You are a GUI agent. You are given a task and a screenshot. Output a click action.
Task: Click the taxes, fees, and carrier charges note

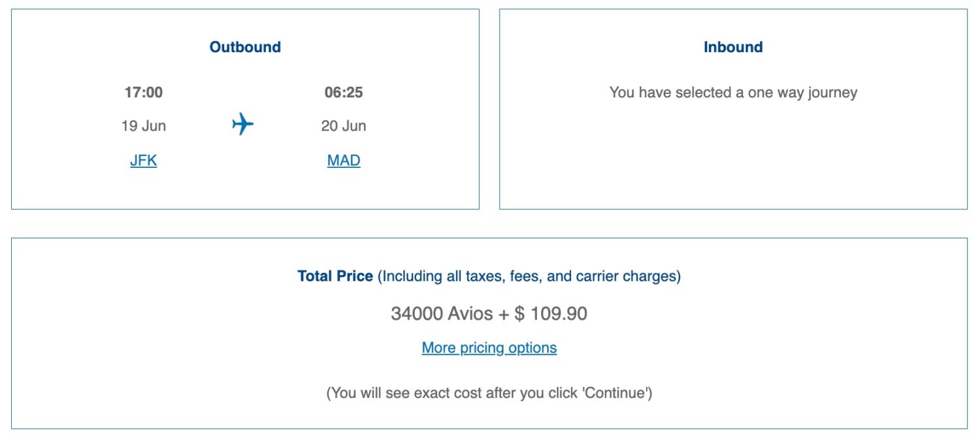(x=529, y=276)
